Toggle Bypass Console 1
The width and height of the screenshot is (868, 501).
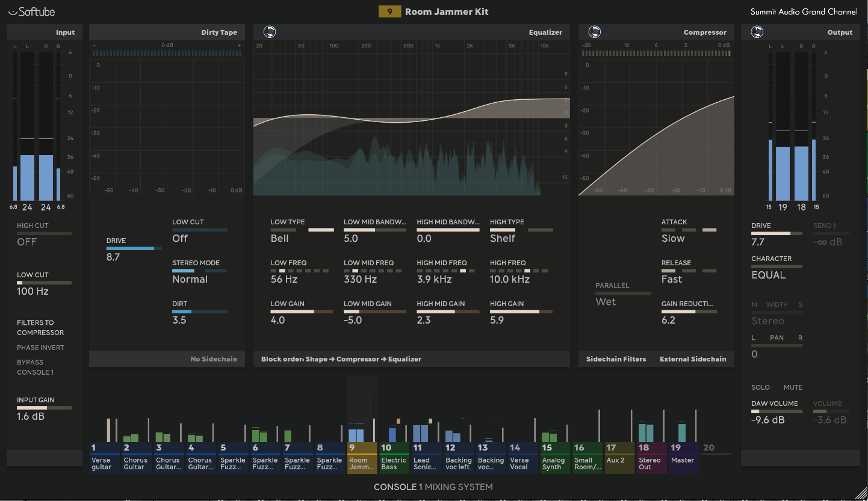[35, 367]
